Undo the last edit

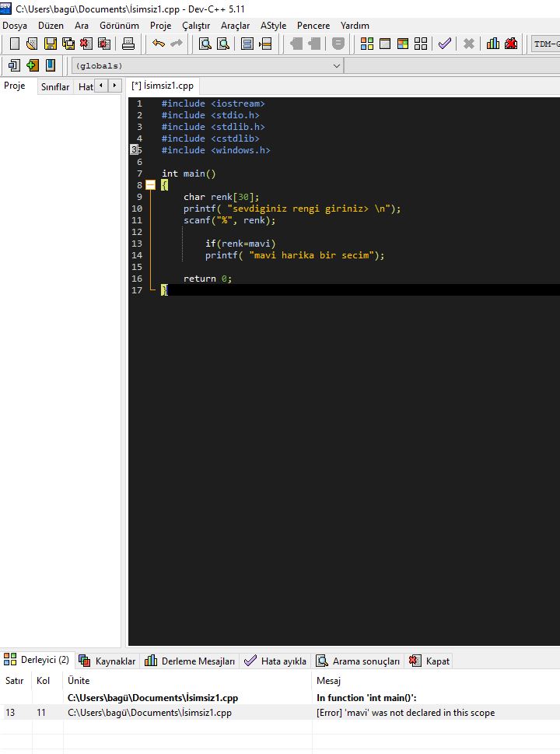159,44
